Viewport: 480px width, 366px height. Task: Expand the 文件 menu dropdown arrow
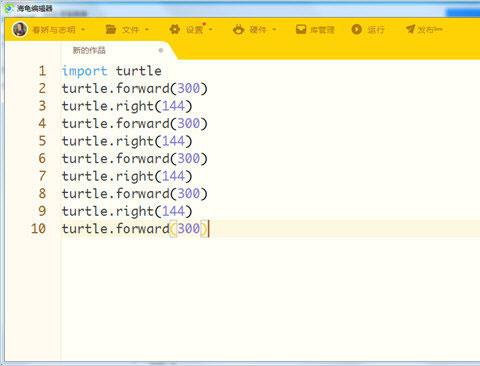point(147,30)
